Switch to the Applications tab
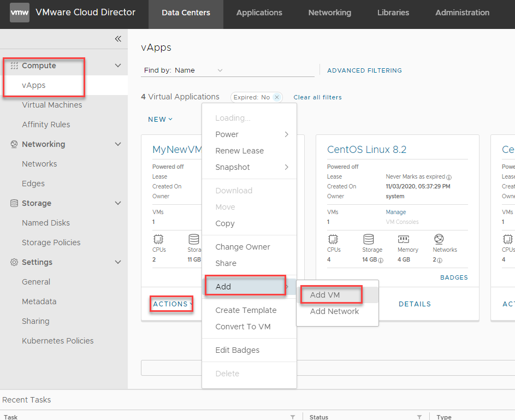This screenshot has width=515, height=420. [x=259, y=13]
